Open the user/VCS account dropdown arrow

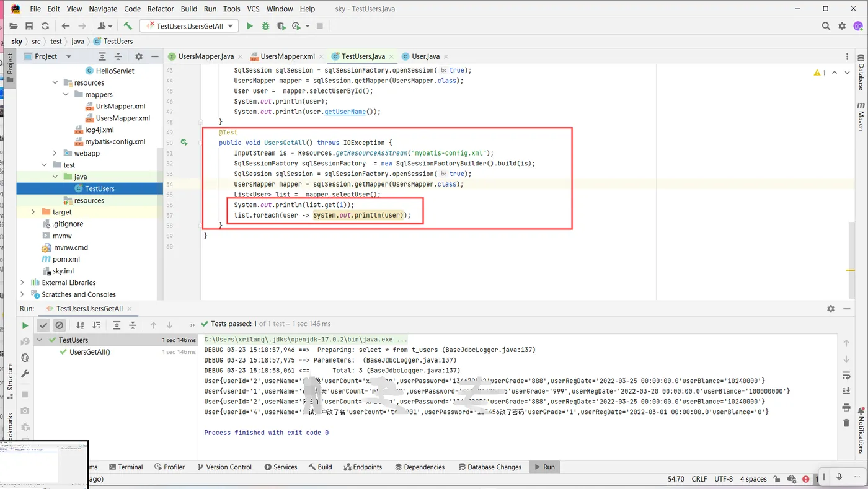click(110, 26)
